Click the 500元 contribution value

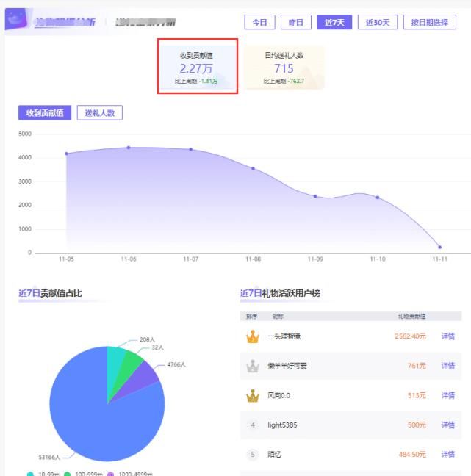[417, 425]
